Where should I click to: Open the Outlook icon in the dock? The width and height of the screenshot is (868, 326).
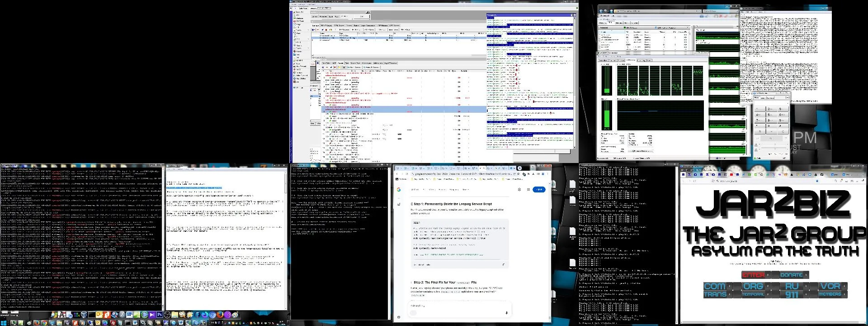[99, 315]
